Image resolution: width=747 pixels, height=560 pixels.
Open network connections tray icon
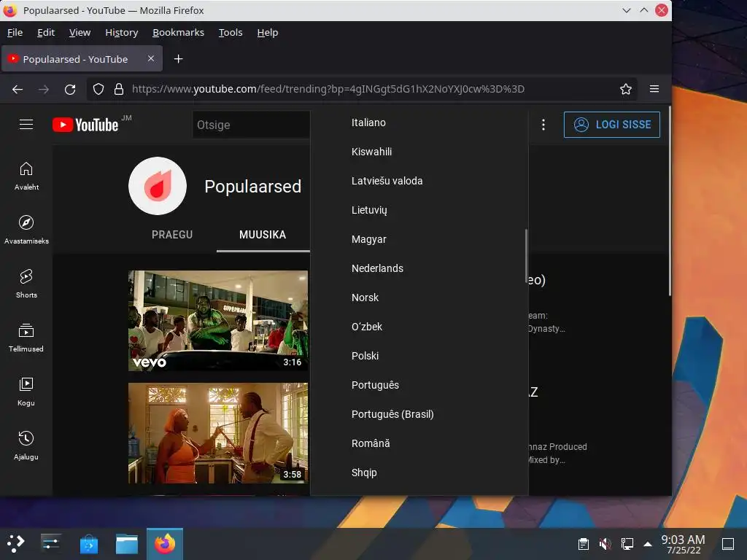click(x=627, y=544)
